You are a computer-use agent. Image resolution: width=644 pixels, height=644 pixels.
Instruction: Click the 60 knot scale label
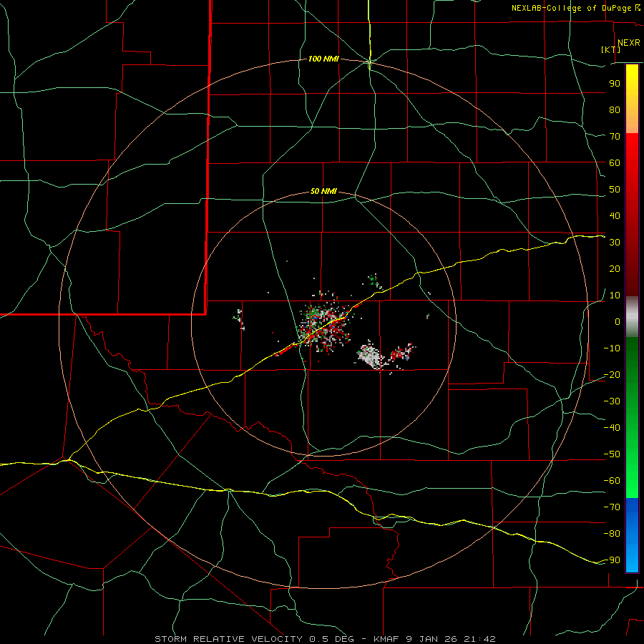(615, 163)
